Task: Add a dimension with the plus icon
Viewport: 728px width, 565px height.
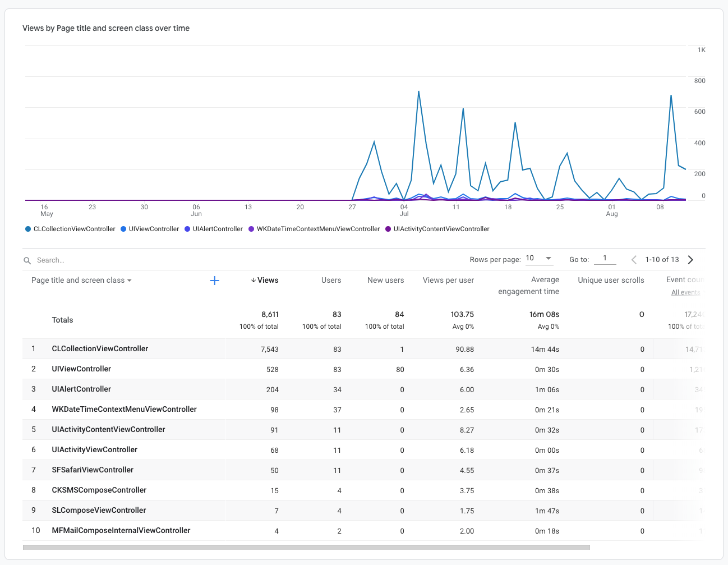Action: point(214,281)
